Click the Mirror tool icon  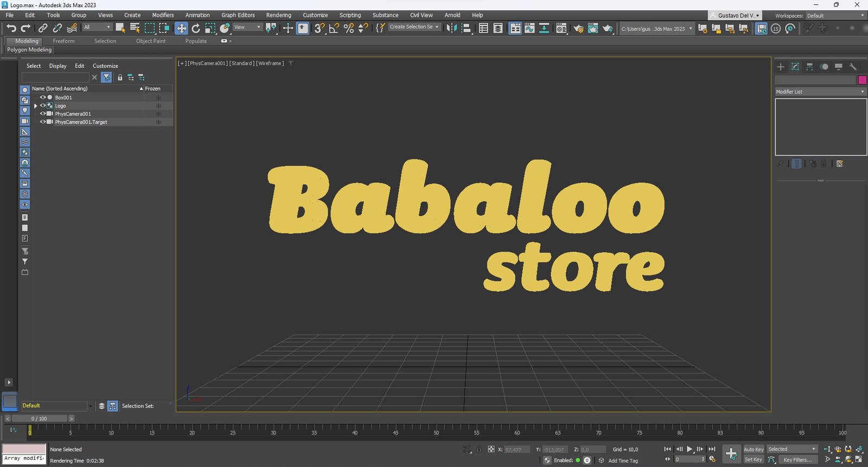(x=451, y=28)
